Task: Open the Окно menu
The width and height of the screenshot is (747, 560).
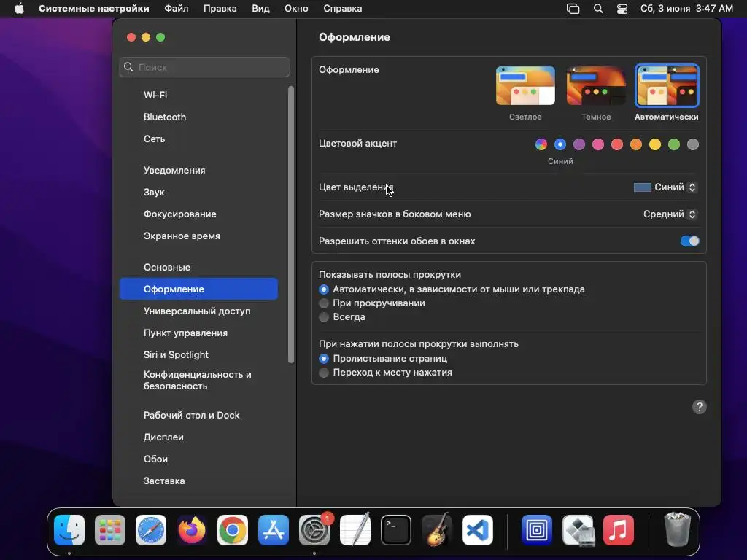Action: coord(296,9)
